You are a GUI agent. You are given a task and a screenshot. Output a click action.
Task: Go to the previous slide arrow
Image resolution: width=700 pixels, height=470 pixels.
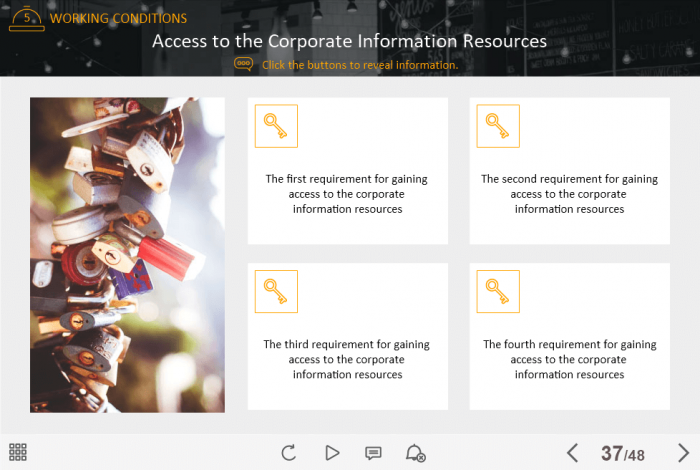(x=573, y=453)
